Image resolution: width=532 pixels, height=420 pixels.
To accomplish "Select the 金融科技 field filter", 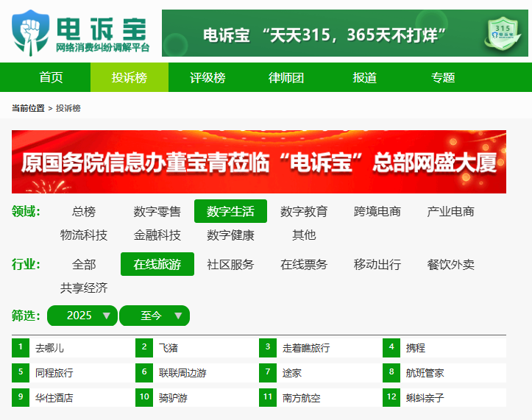I will pyautogui.click(x=157, y=235).
